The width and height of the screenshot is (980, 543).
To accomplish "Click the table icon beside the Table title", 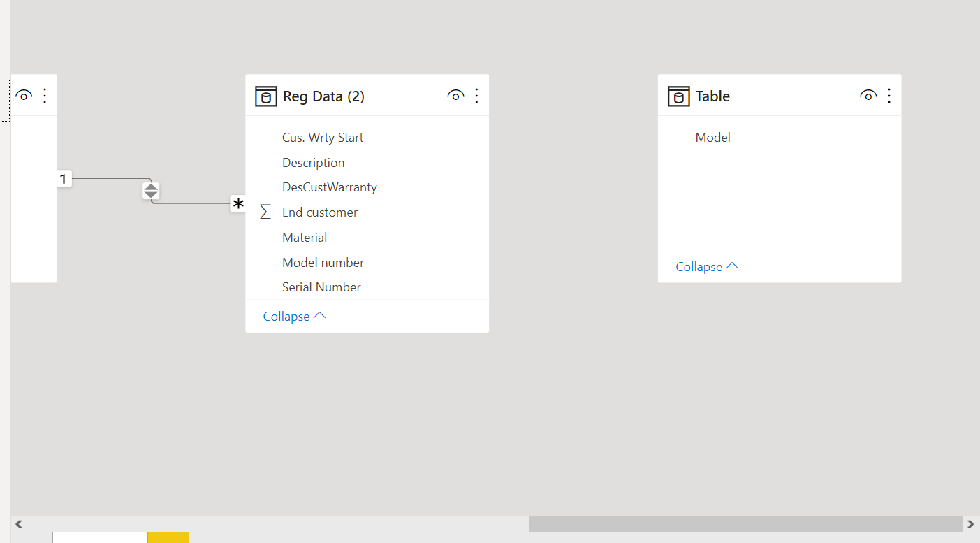I will 679,96.
